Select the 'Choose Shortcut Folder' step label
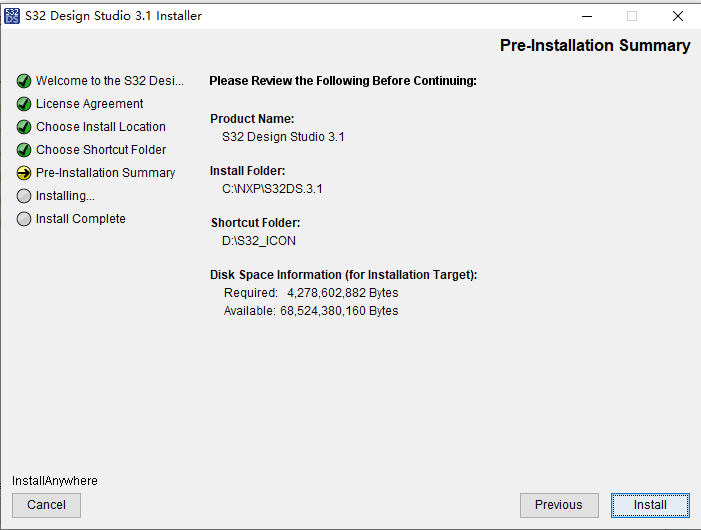 (x=101, y=150)
